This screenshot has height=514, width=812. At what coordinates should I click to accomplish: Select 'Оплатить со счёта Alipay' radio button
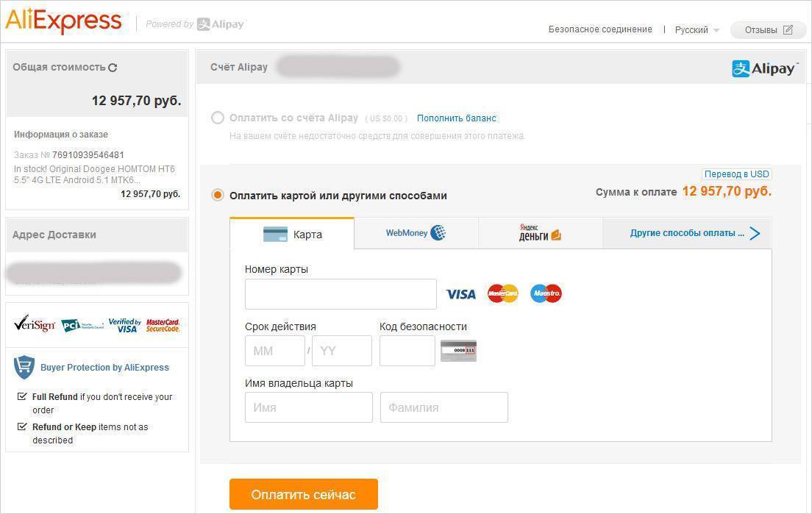(x=218, y=118)
